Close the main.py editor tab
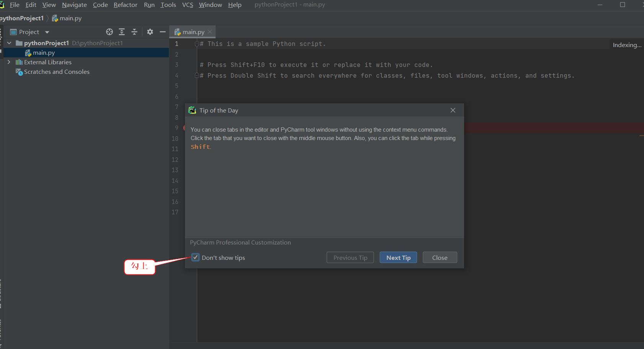 [x=210, y=32]
